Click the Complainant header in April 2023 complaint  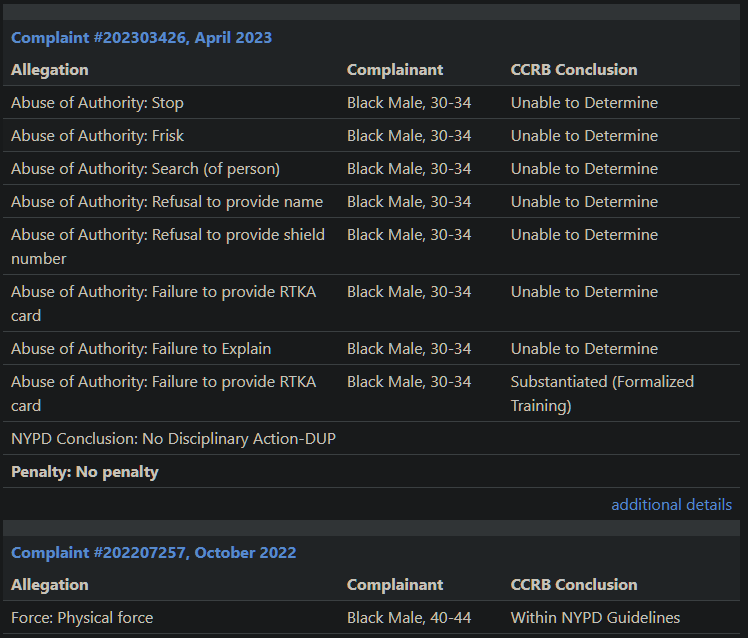tap(395, 70)
